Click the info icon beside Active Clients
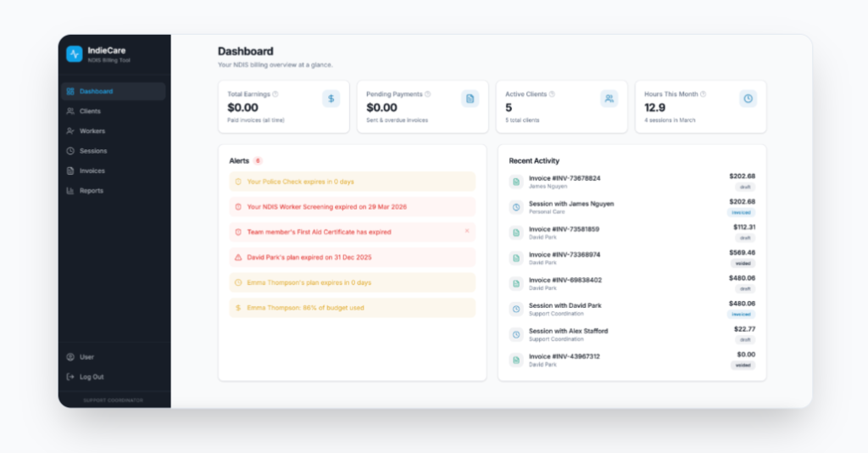 tap(552, 94)
